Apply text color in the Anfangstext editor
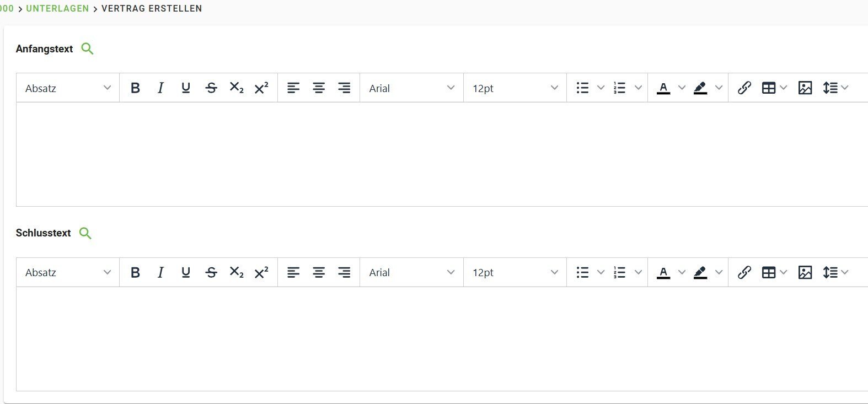 [663, 88]
